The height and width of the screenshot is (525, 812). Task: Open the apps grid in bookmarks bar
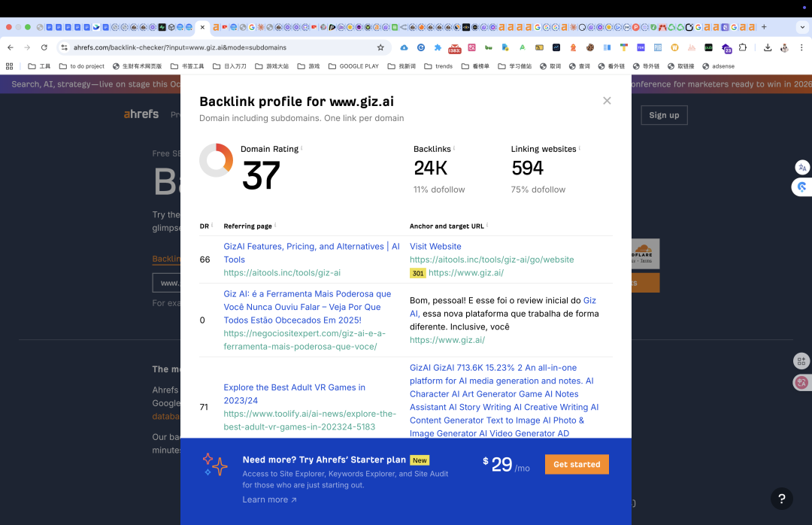coord(9,66)
